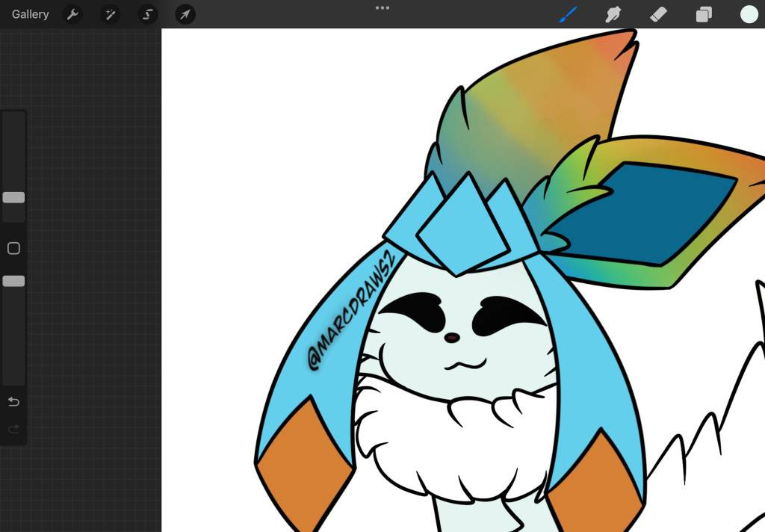Screen dimensions: 765x532
Task: Open the Layers panel
Action: point(704,15)
